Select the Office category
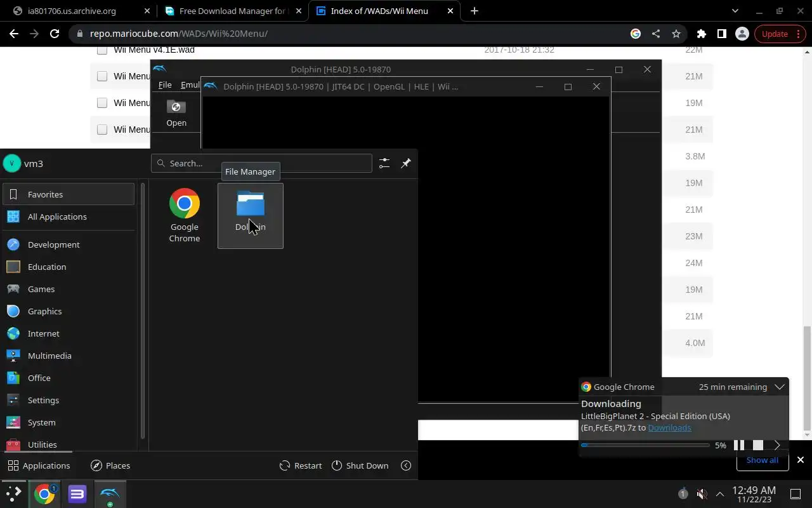 coord(69,378)
